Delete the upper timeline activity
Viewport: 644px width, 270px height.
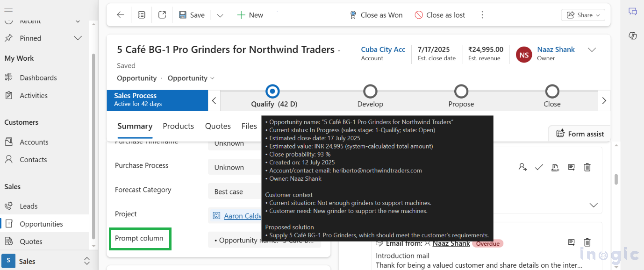point(587,167)
